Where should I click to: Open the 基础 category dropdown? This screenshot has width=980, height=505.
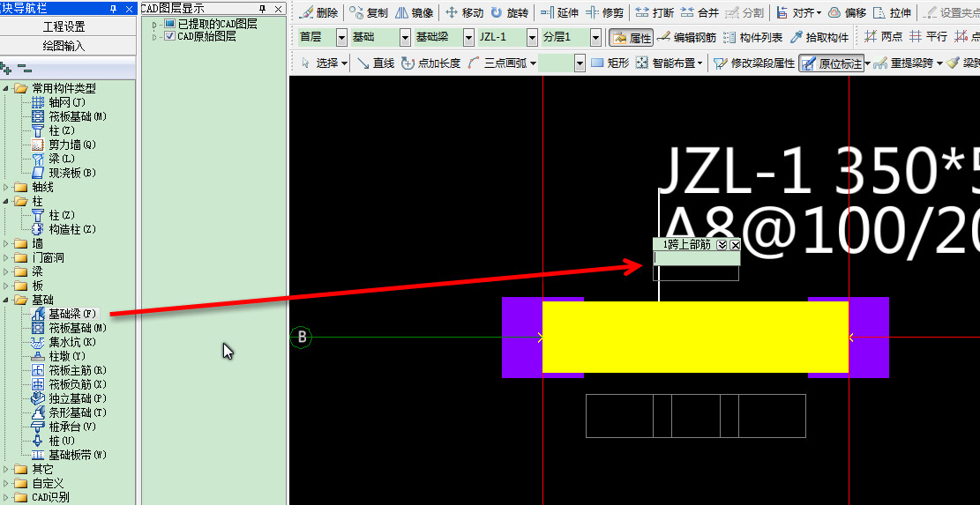[405, 37]
